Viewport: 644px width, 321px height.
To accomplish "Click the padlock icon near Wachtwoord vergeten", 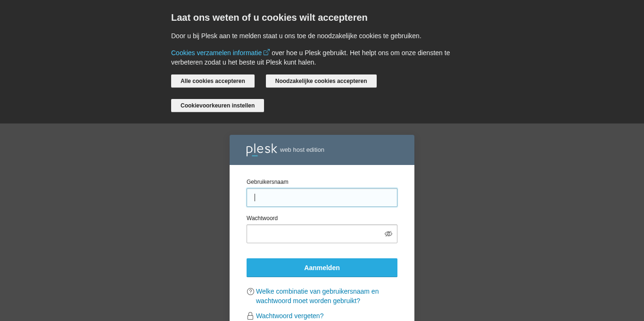I will pyautogui.click(x=250, y=316).
